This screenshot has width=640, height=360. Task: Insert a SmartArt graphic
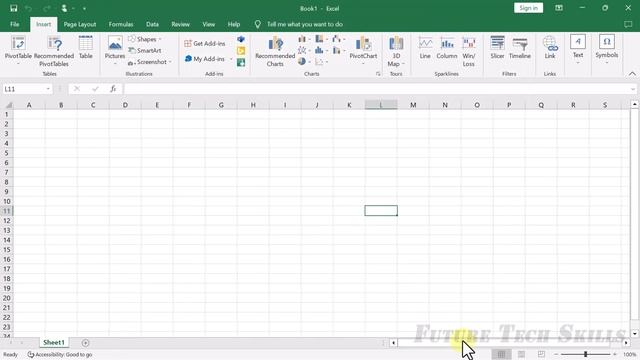pos(145,51)
